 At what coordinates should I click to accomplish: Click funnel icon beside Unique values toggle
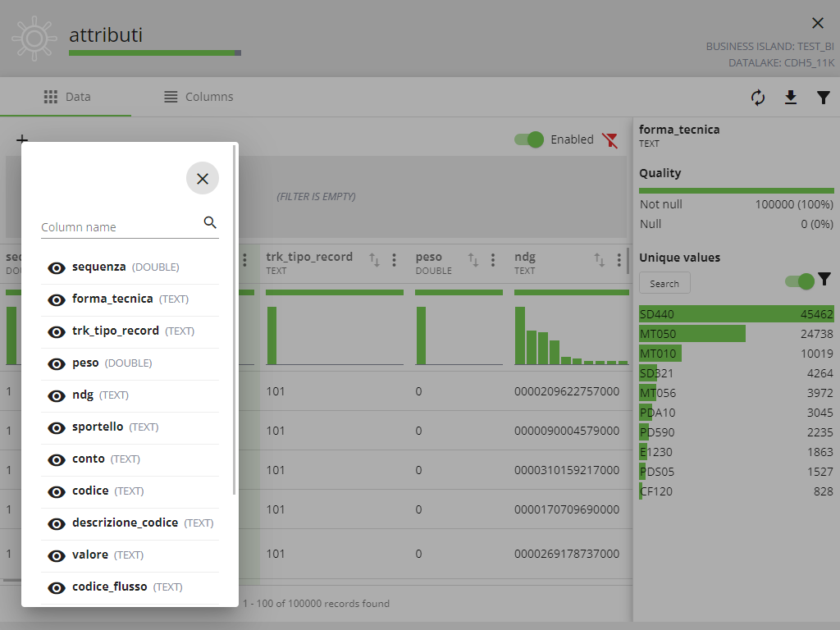(824, 279)
